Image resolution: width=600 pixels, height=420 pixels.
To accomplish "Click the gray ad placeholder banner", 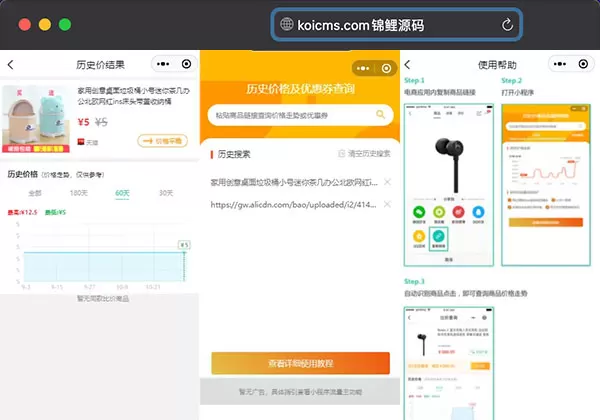I will pos(300,392).
